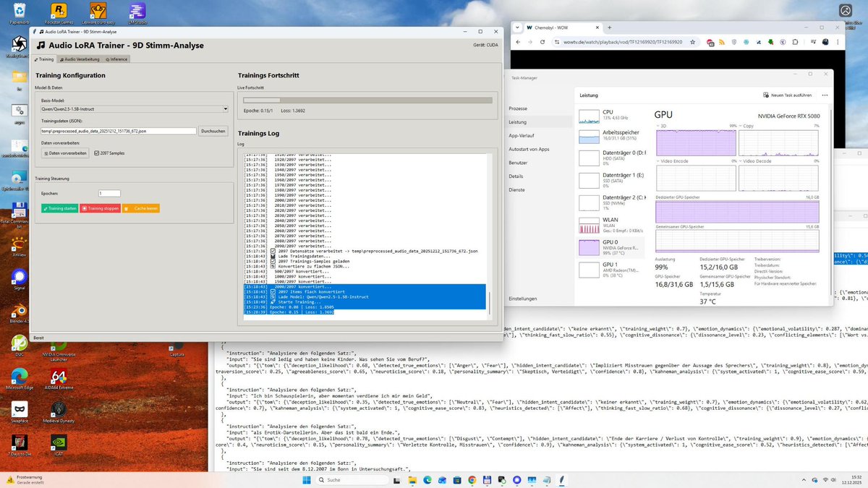Open the Papierkorb desktop icon
The image size is (868, 488).
pos(18,12)
